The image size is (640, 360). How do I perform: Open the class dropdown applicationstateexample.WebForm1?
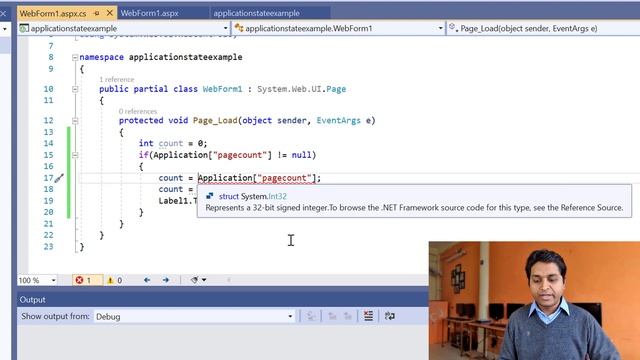(338, 28)
